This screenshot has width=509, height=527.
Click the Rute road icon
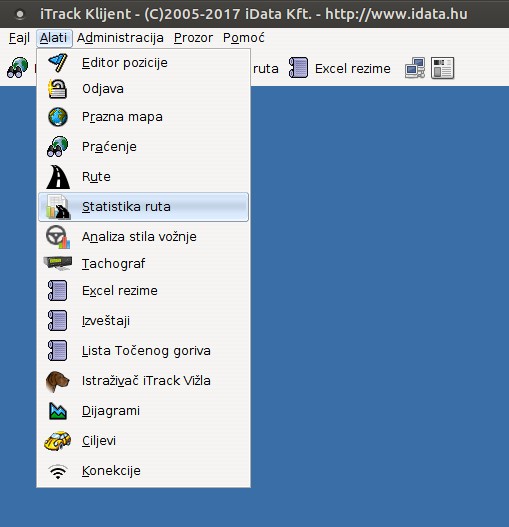coord(58,177)
